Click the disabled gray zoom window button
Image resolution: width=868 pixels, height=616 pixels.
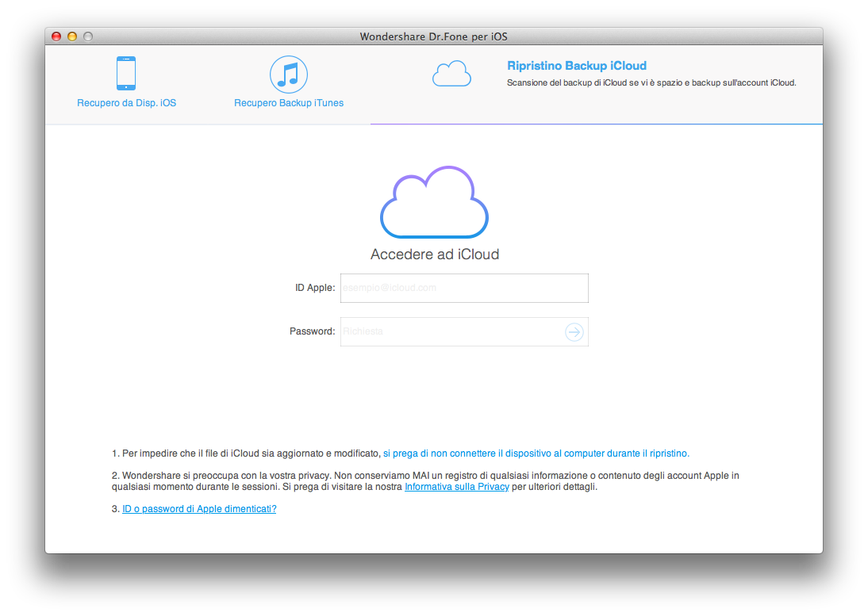tap(88, 36)
